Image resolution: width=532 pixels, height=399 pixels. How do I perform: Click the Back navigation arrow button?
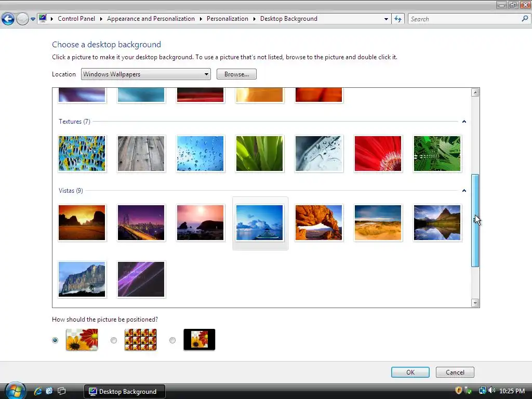coord(8,19)
